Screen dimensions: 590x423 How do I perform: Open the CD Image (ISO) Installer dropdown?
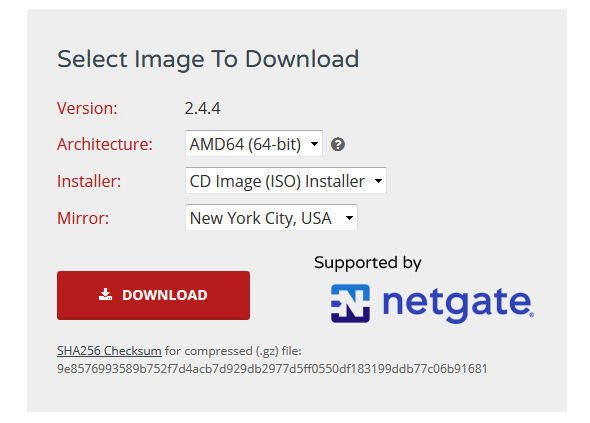[x=286, y=180]
